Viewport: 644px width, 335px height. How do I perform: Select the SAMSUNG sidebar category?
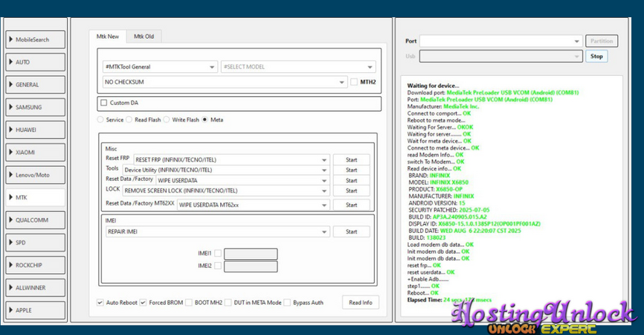pos(35,107)
